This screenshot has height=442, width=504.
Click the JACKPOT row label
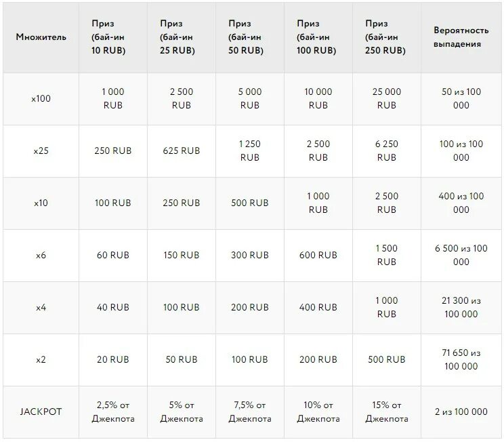click(x=41, y=411)
